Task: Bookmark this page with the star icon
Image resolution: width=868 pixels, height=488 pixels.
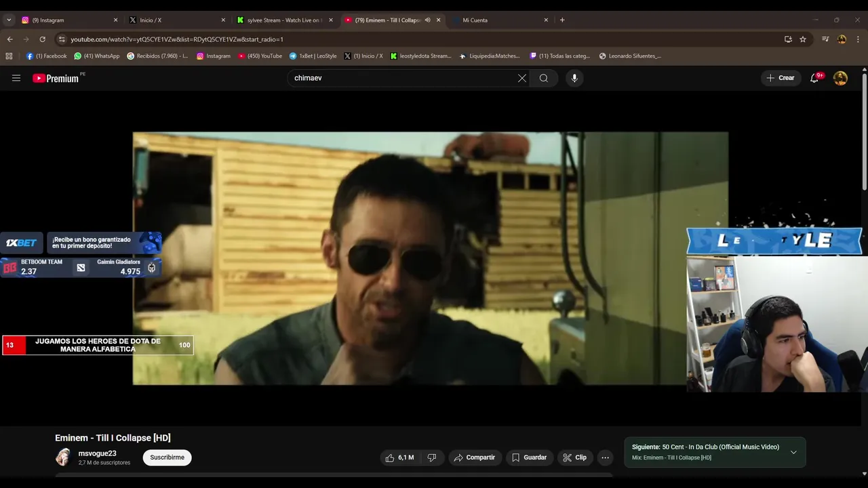Action: [803, 39]
